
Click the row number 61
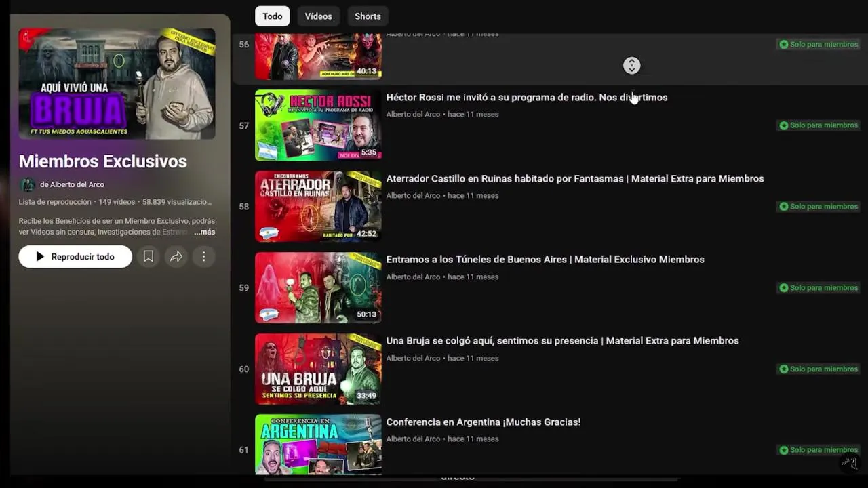click(x=244, y=450)
